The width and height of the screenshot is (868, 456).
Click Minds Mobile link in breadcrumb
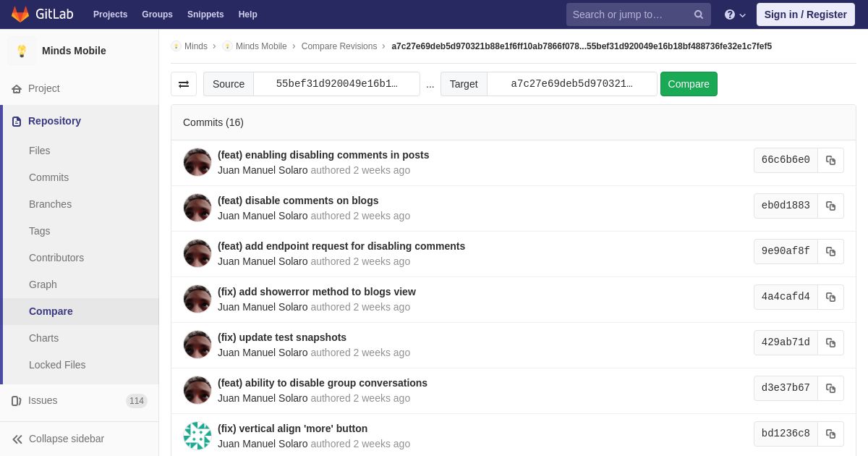pos(261,46)
